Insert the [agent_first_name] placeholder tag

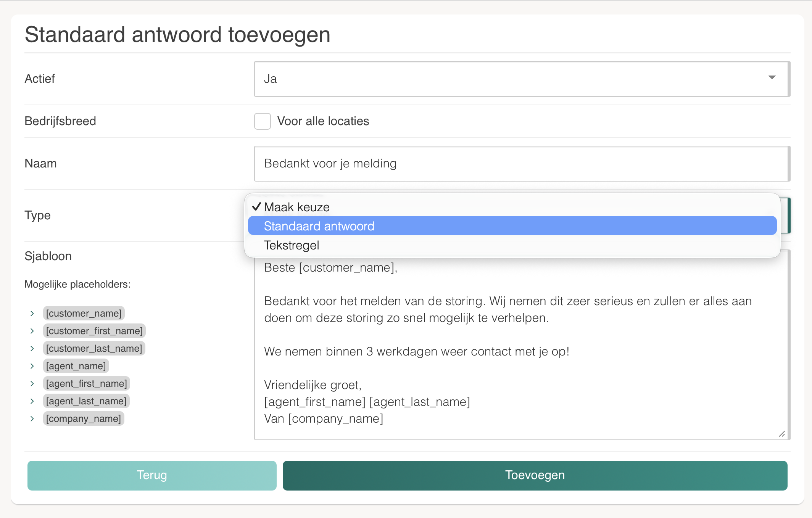86,384
